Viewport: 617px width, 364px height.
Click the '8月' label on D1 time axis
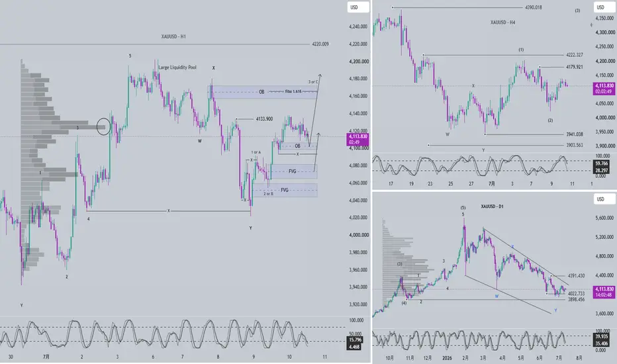[x=579, y=358]
